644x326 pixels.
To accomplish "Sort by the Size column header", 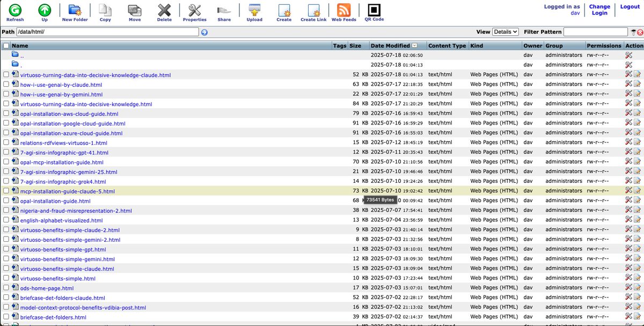I will [x=355, y=46].
